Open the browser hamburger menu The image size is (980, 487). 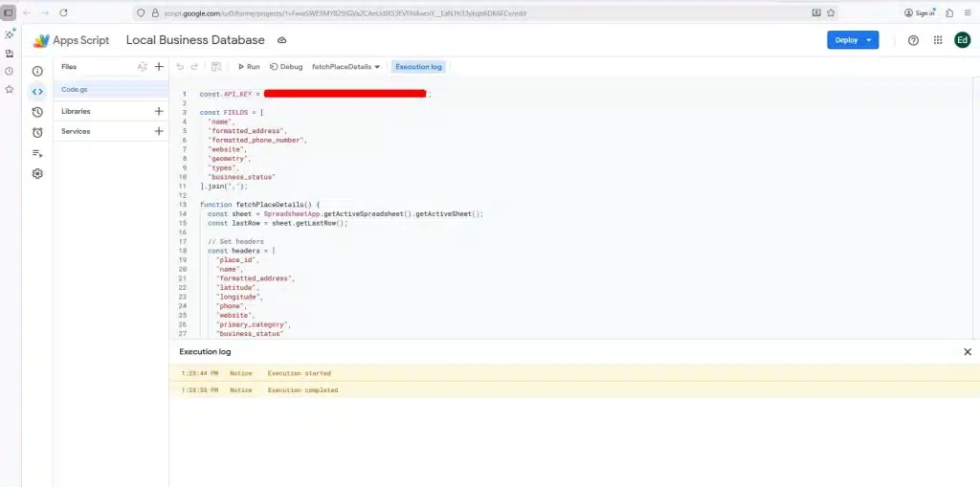pos(969,12)
